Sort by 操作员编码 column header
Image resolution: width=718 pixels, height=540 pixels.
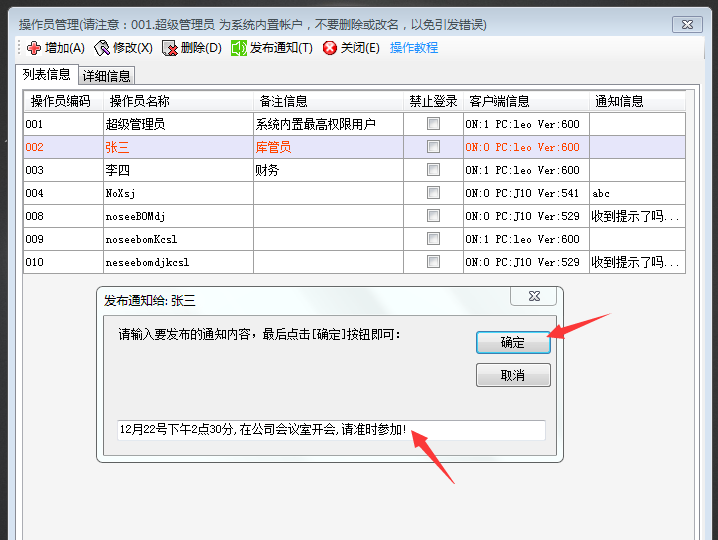[61, 101]
